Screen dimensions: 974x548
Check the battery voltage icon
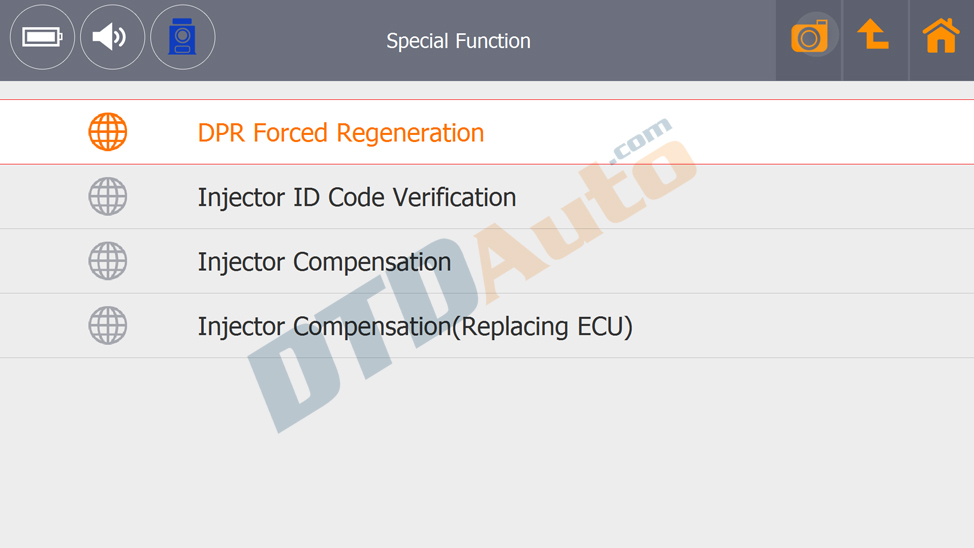click(42, 38)
